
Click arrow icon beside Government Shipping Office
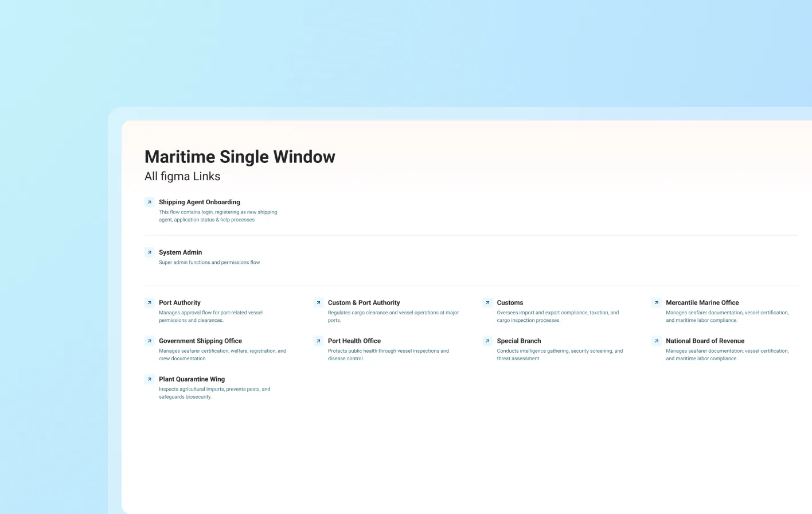point(149,341)
